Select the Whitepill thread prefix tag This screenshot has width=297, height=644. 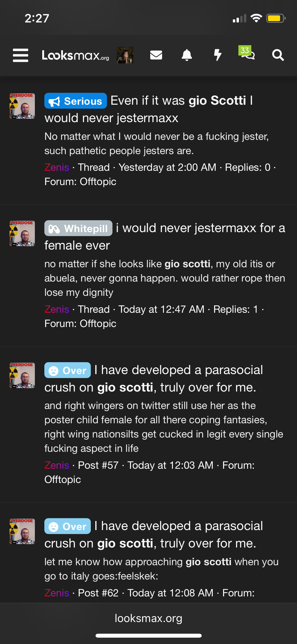pos(78,228)
